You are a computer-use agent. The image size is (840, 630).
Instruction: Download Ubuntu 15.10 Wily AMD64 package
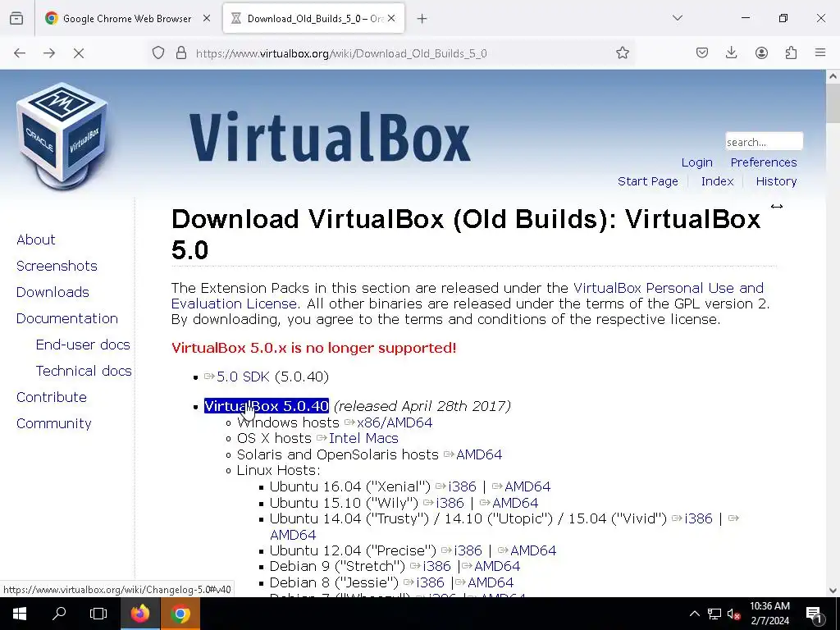pos(515,503)
